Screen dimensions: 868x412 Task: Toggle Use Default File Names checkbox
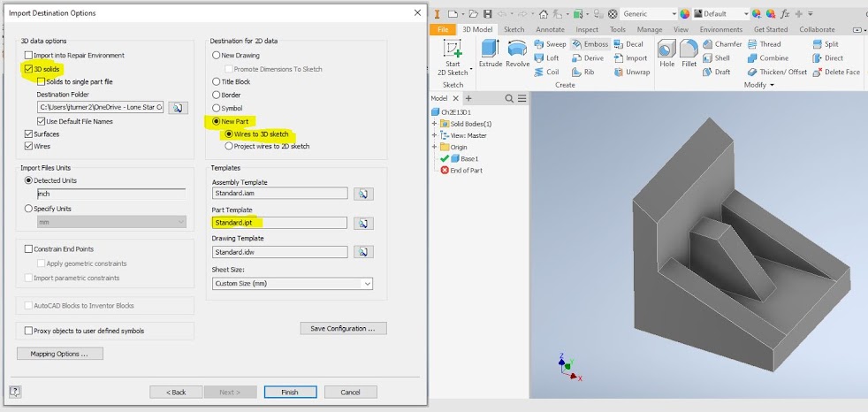coord(41,121)
